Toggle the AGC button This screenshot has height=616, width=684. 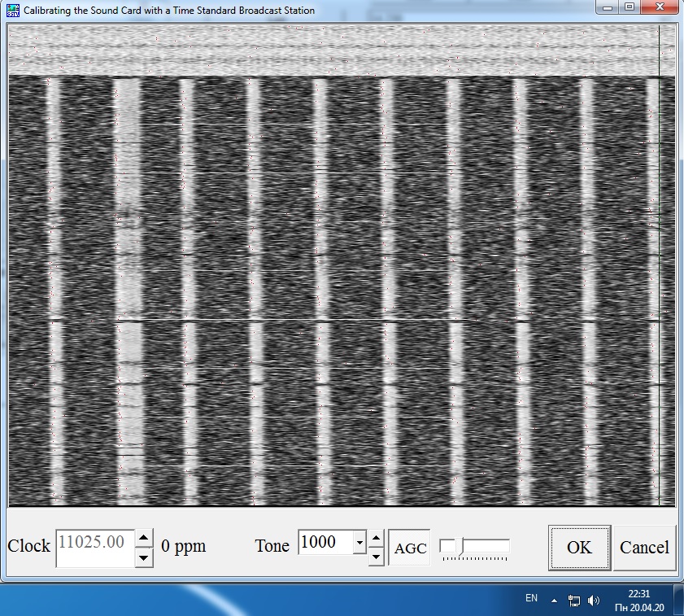[x=410, y=548]
